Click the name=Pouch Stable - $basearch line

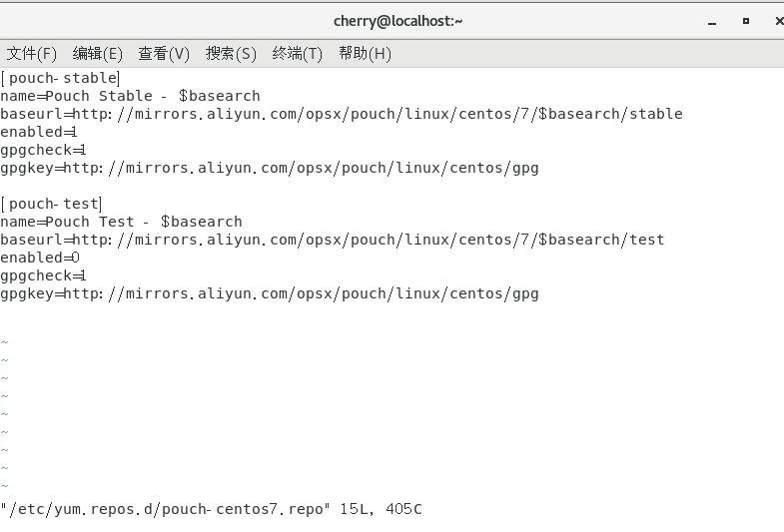pyautogui.click(x=130, y=96)
